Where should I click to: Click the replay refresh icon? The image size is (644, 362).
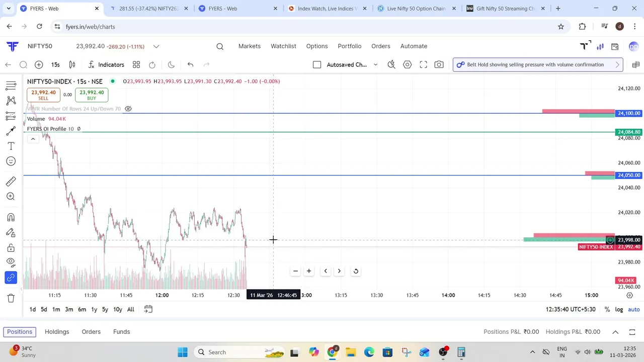[x=152, y=64]
